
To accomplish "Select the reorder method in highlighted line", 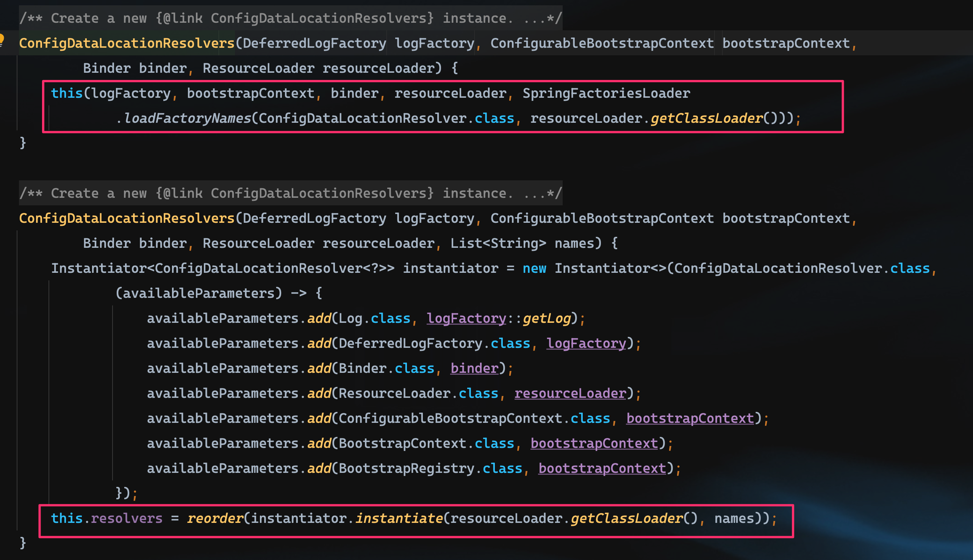I will click(216, 518).
